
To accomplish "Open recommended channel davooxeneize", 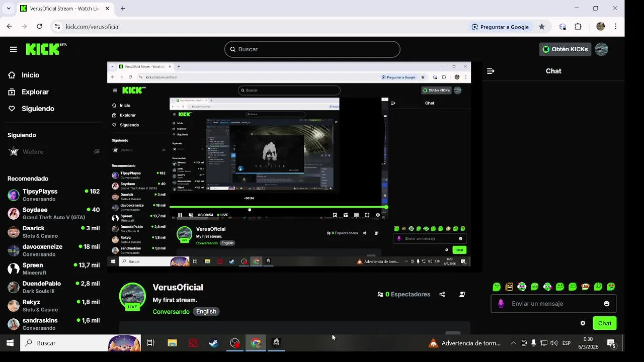I will (x=53, y=250).
